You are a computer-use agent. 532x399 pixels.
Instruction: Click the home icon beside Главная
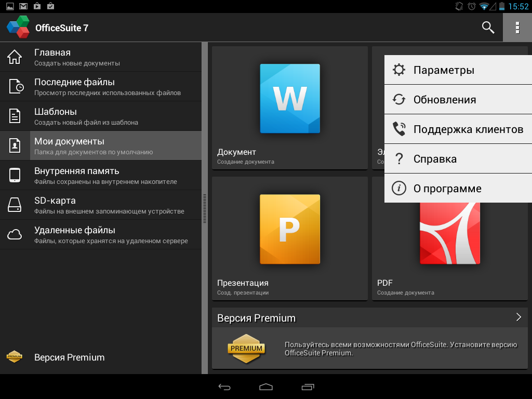pos(15,57)
